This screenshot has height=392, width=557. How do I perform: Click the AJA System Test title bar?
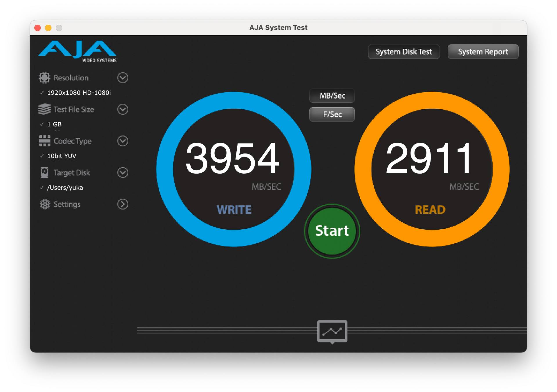coord(278,28)
